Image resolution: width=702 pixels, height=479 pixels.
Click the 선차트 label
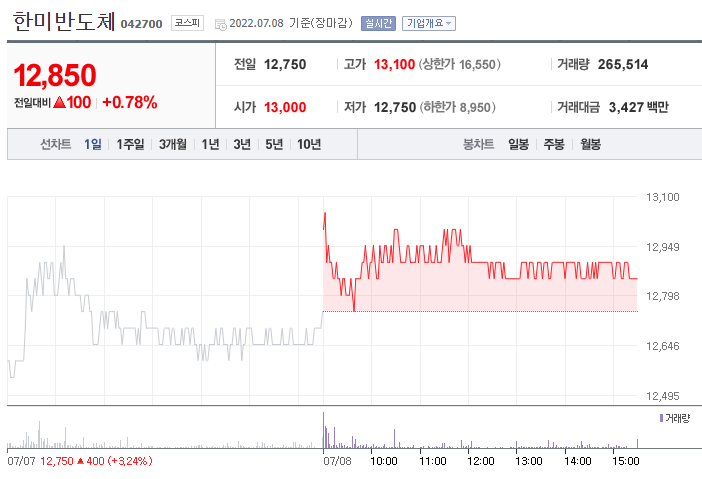click(x=56, y=144)
